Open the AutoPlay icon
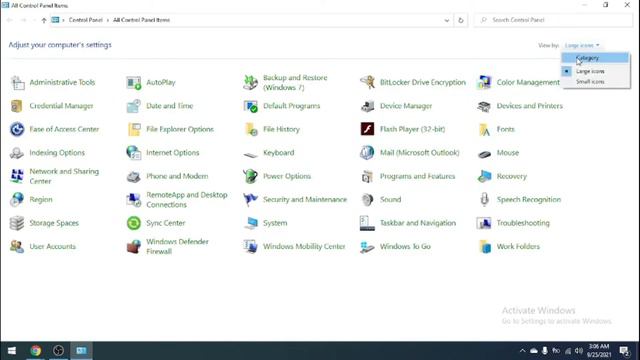 click(x=134, y=82)
